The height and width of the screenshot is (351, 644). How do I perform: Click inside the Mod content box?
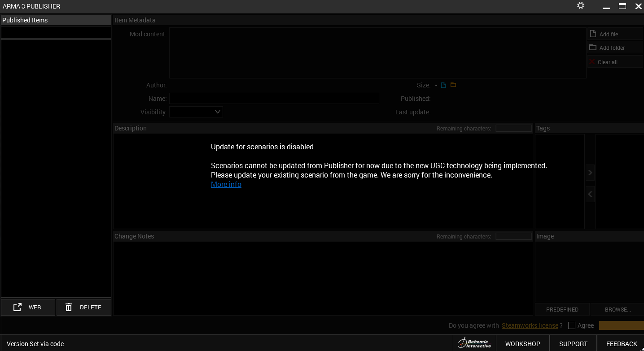pos(378,53)
